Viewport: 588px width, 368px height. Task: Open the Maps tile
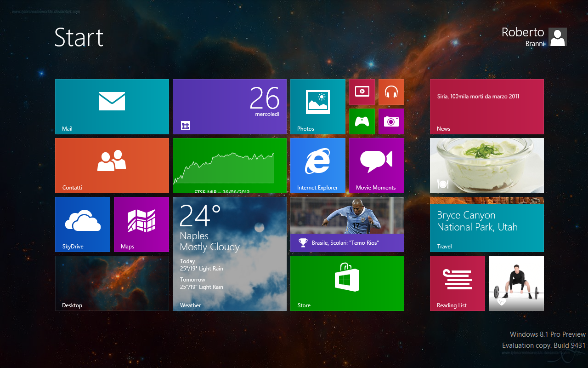pyautogui.click(x=141, y=224)
